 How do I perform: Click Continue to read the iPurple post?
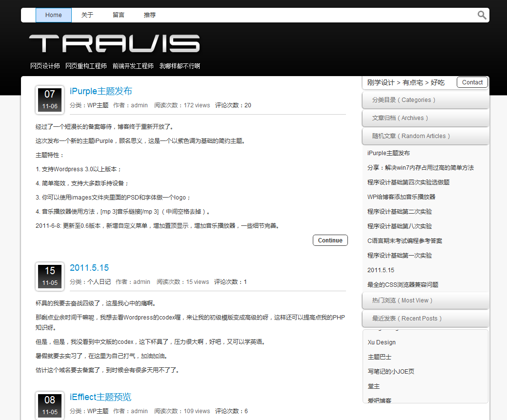tap(330, 240)
